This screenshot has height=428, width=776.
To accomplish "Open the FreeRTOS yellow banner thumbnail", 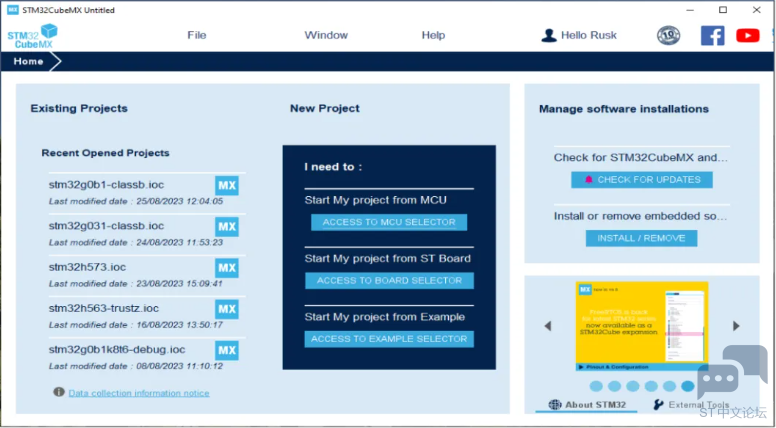I will click(642, 326).
